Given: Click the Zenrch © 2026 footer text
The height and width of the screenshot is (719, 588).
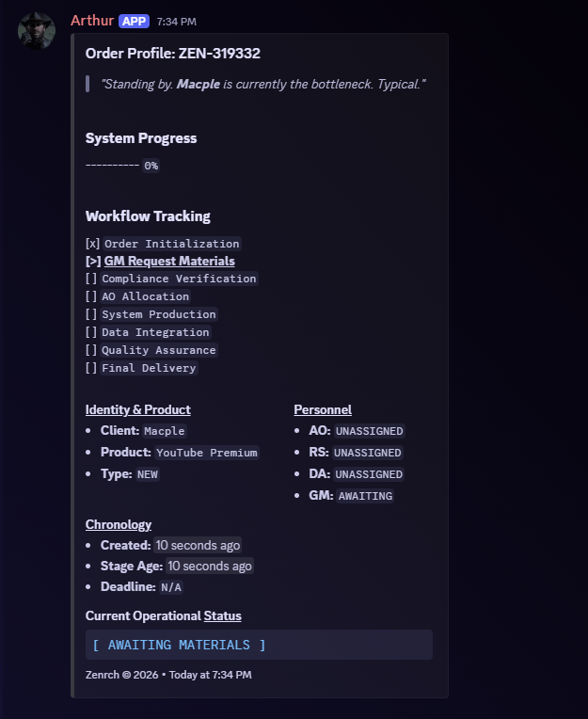Looking at the screenshot, I should point(121,675).
